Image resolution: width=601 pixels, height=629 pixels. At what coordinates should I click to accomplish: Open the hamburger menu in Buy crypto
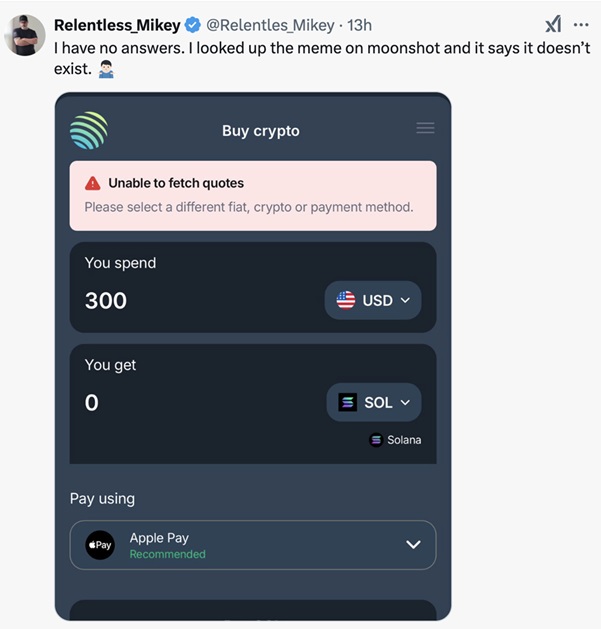[425, 128]
